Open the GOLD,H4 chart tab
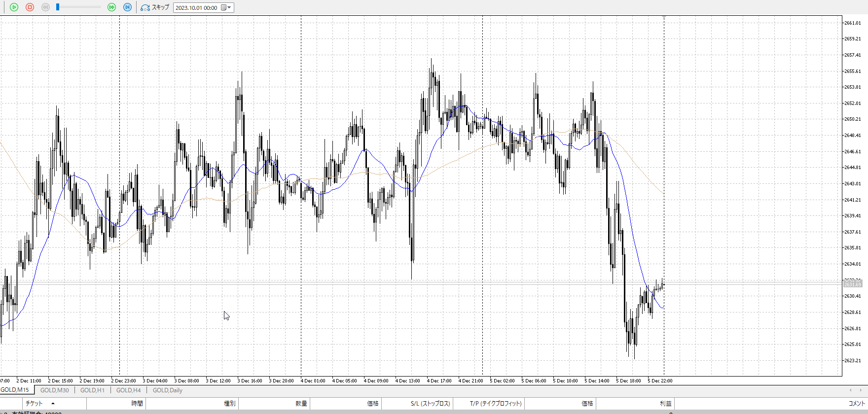This screenshot has height=414, width=868. pyautogui.click(x=128, y=390)
